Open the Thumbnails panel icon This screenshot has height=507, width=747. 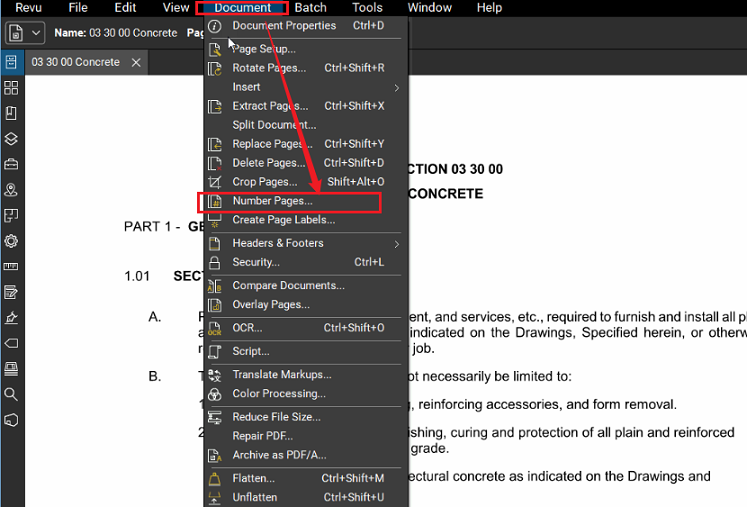point(11,88)
